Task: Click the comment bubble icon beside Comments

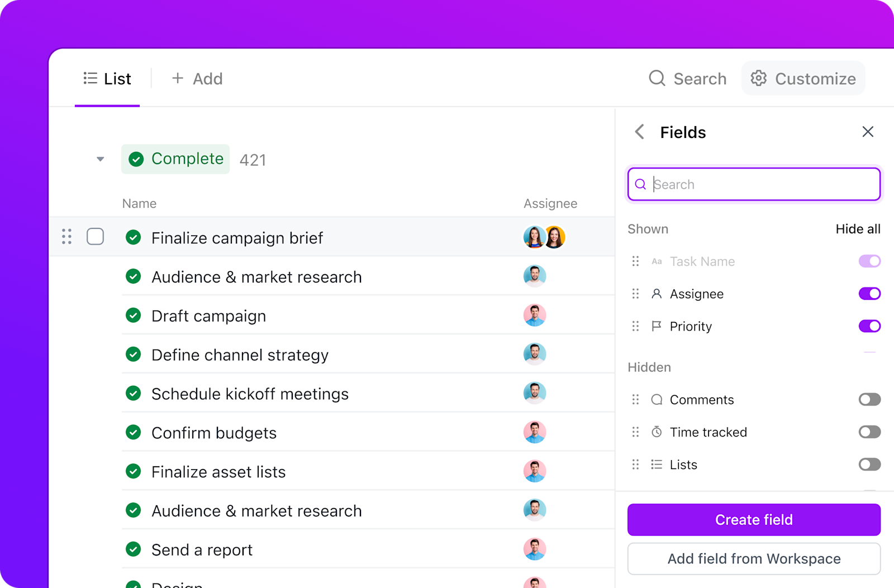Action: [657, 399]
